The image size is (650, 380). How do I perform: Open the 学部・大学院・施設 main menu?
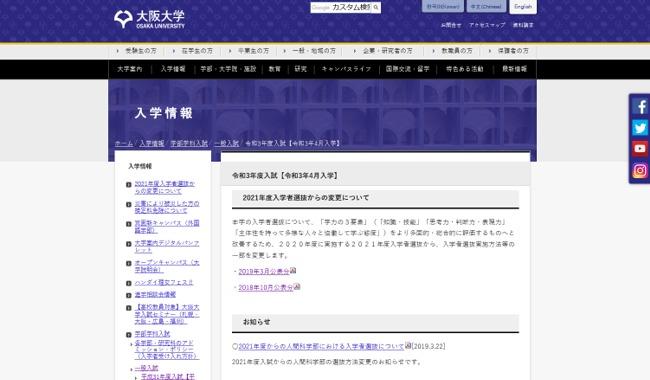coord(228,69)
